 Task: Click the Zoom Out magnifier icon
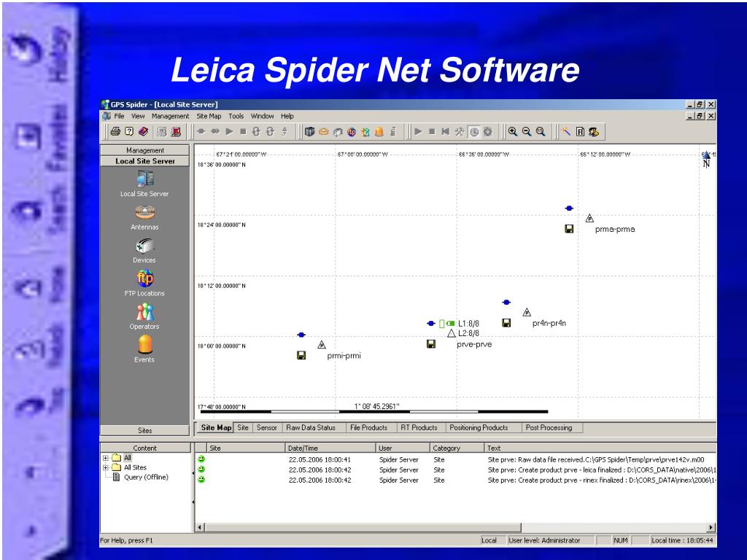(x=527, y=131)
